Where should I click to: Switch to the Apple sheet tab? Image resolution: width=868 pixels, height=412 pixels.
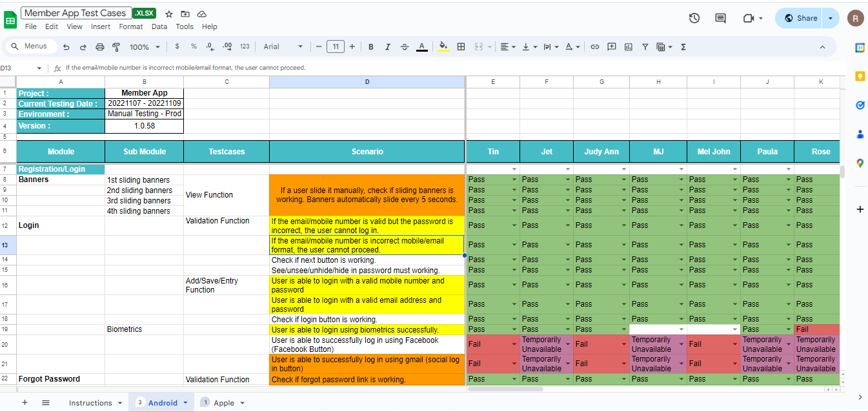pyautogui.click(x=224, y=403)
